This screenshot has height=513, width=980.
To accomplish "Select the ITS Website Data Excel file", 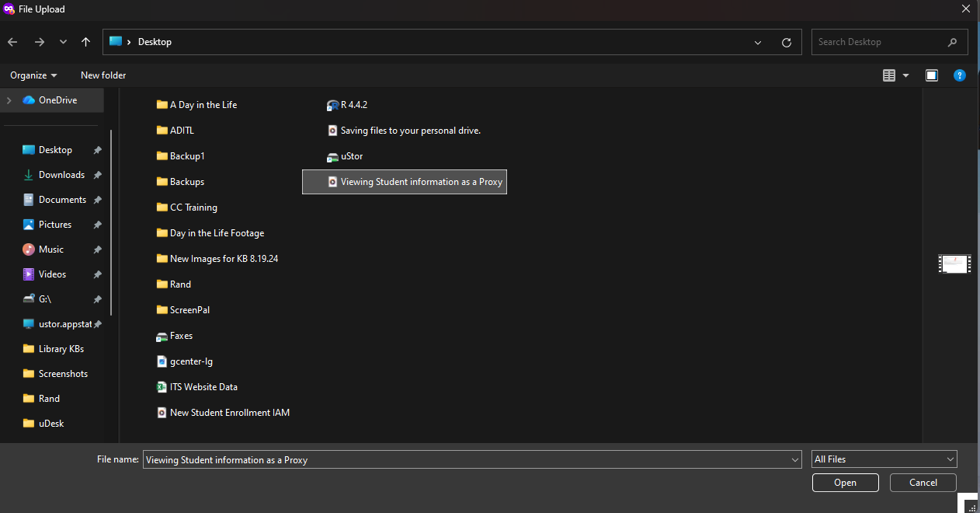I will pyautogui.click(x=197, y=387).
